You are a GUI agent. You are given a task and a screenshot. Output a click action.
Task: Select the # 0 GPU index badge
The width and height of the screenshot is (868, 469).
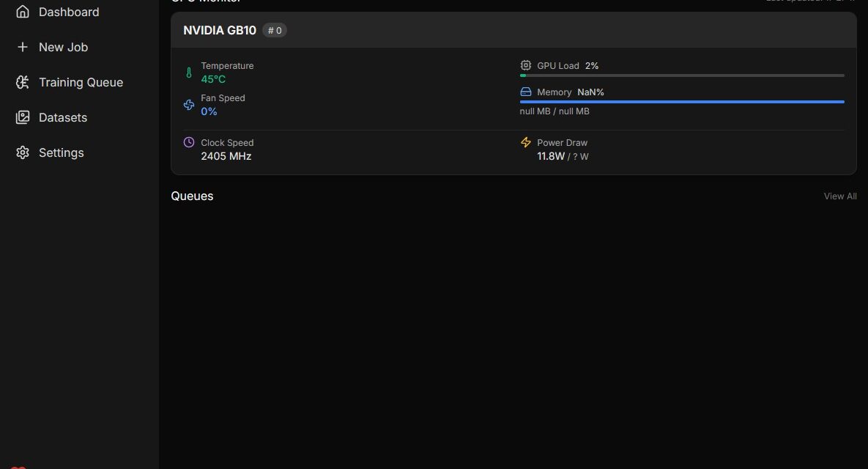(x=275, y=30)
